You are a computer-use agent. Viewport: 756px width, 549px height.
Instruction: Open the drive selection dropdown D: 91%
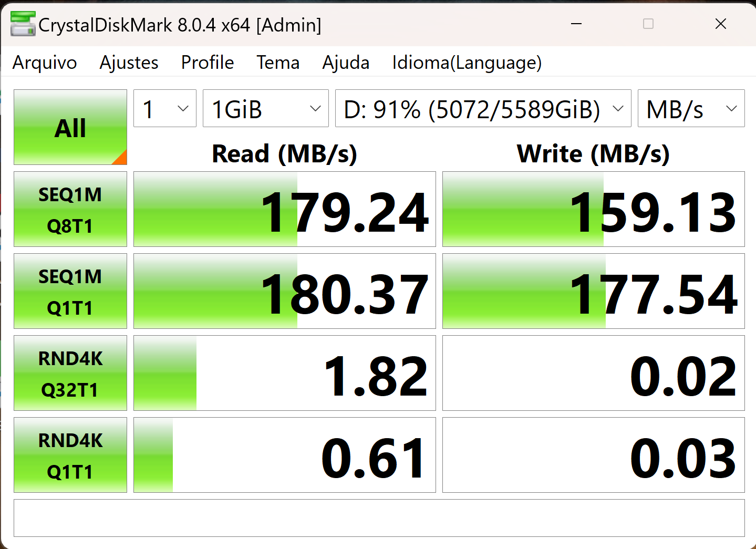point(483,108)
